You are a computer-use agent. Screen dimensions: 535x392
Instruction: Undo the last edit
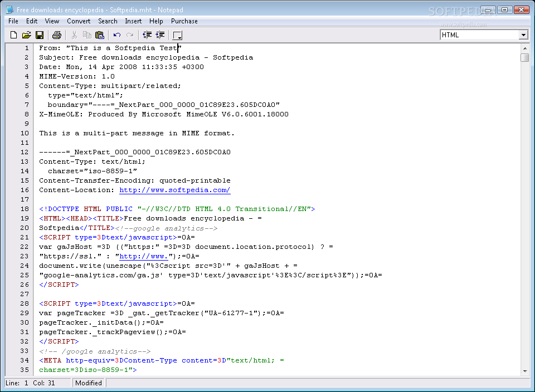117,35
